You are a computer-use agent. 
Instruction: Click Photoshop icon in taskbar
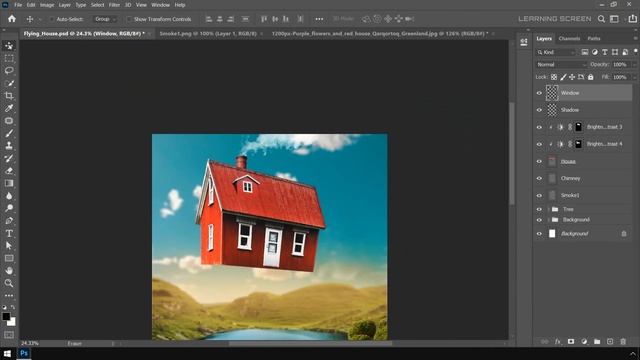pyautogui.click(x=24, y=353)
